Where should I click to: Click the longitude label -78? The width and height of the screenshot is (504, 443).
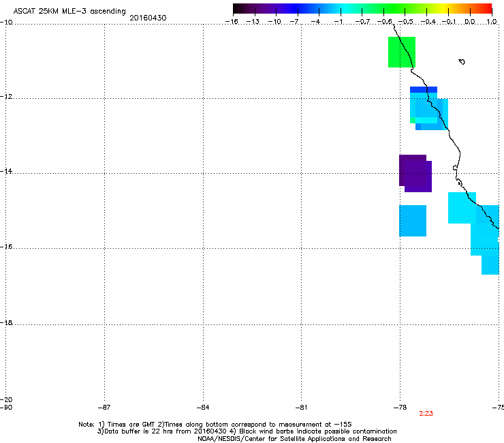[x=400, y=408]
